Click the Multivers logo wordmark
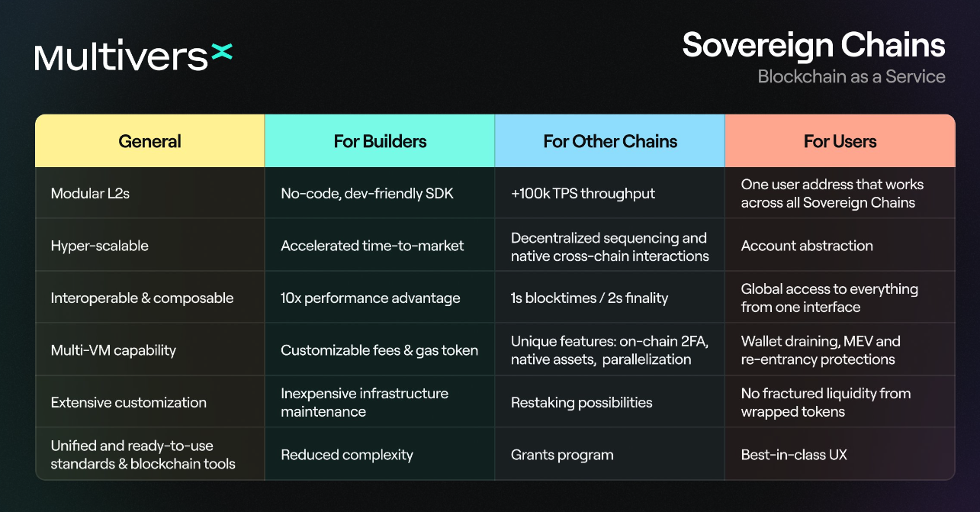The image size is (980, 512). (121, 58)
